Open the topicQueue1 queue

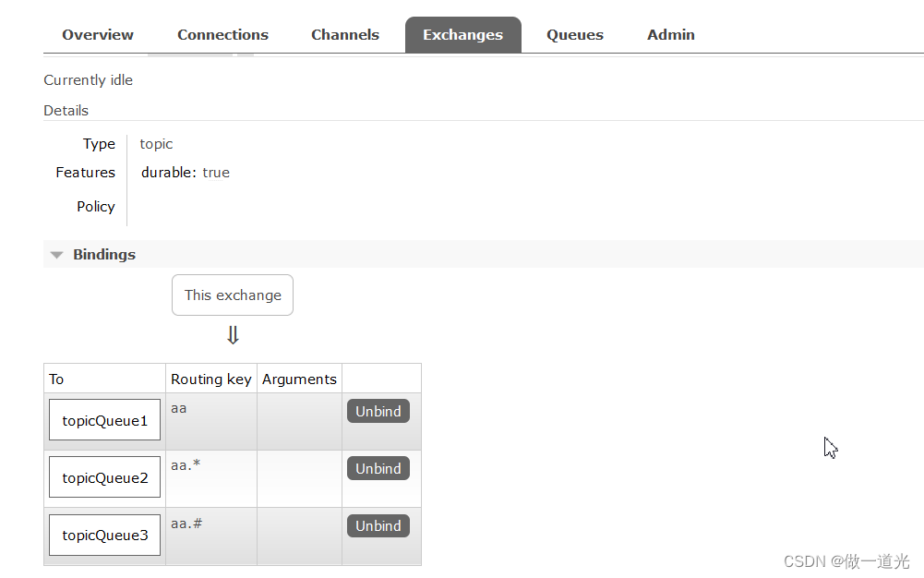click(x=104, y=420)
